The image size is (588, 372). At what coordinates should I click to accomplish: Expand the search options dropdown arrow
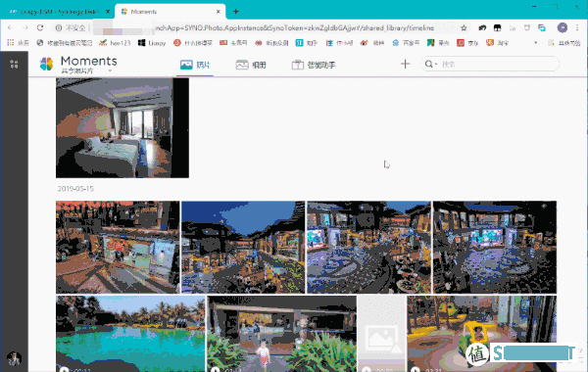pos(436,65)
